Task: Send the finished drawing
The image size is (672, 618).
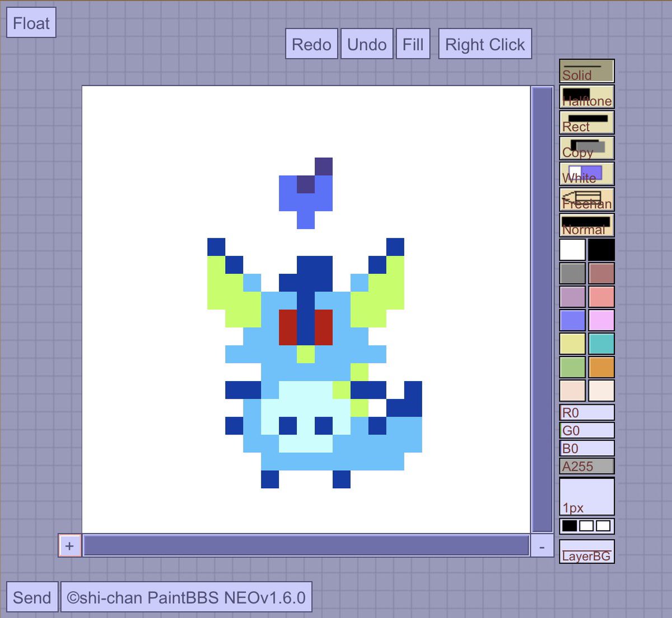Action: pos(32,597)
